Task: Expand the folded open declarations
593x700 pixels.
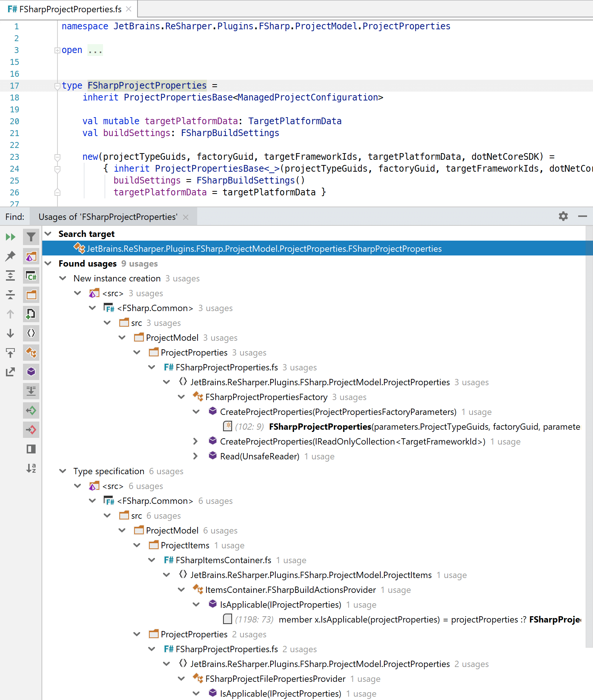Action: click(x=57, y=50)
